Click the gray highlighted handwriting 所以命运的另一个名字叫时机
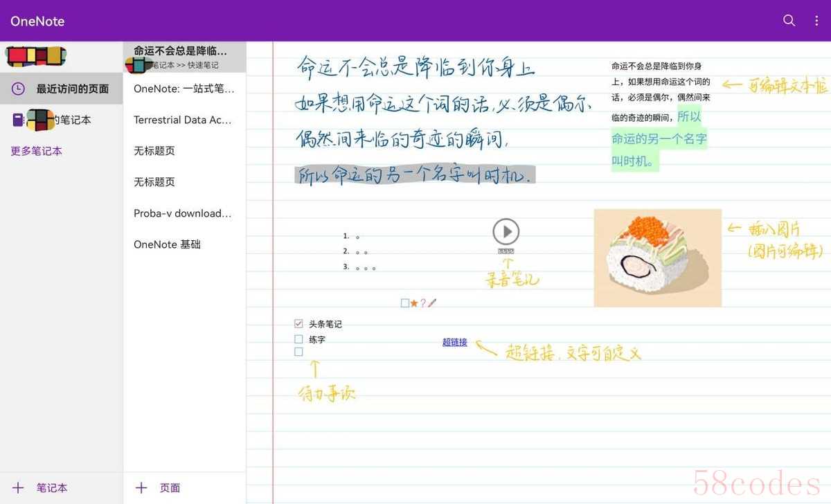This screenshot has width=831, height=504. (x=415, y=174)
